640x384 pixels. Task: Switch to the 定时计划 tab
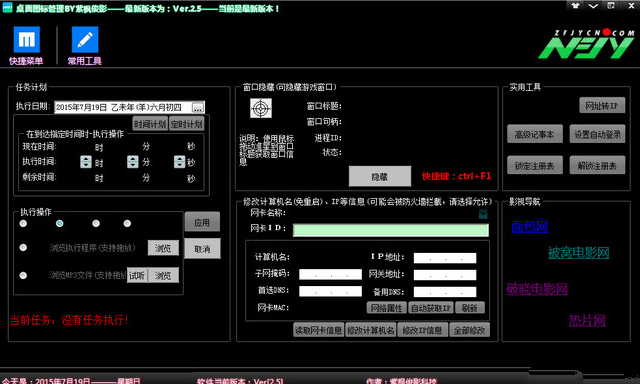click(x=186, y=124)
